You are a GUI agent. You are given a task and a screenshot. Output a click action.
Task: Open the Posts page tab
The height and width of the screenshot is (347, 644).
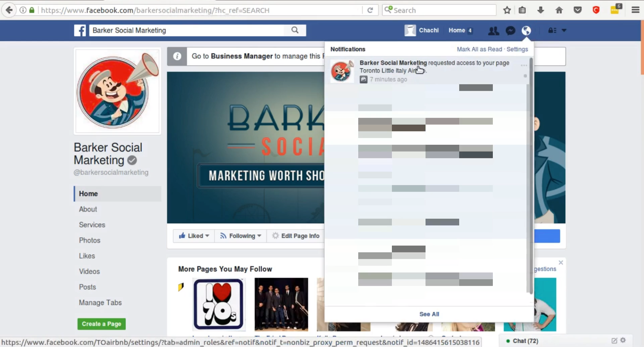pyautogui.click(x=87, y=287)
